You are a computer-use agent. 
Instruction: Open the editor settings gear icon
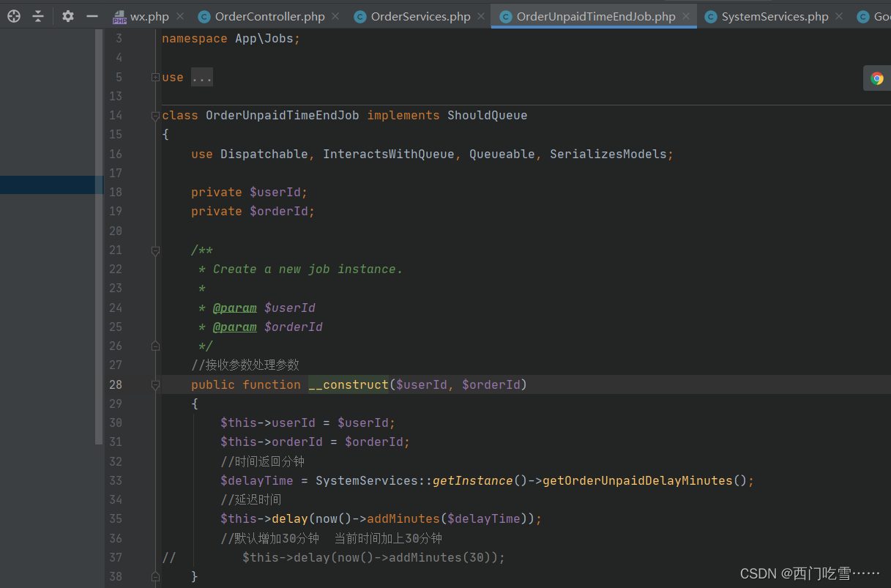coord(67,15)
